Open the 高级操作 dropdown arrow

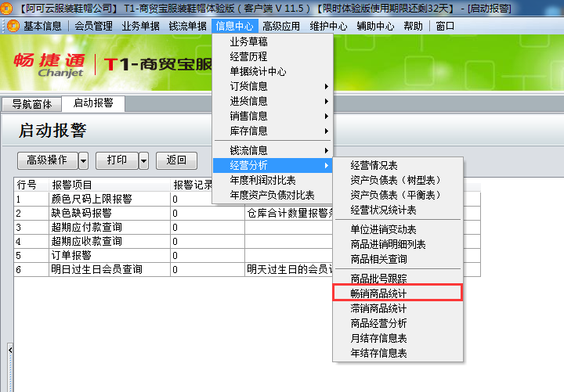tap(84, 160)
